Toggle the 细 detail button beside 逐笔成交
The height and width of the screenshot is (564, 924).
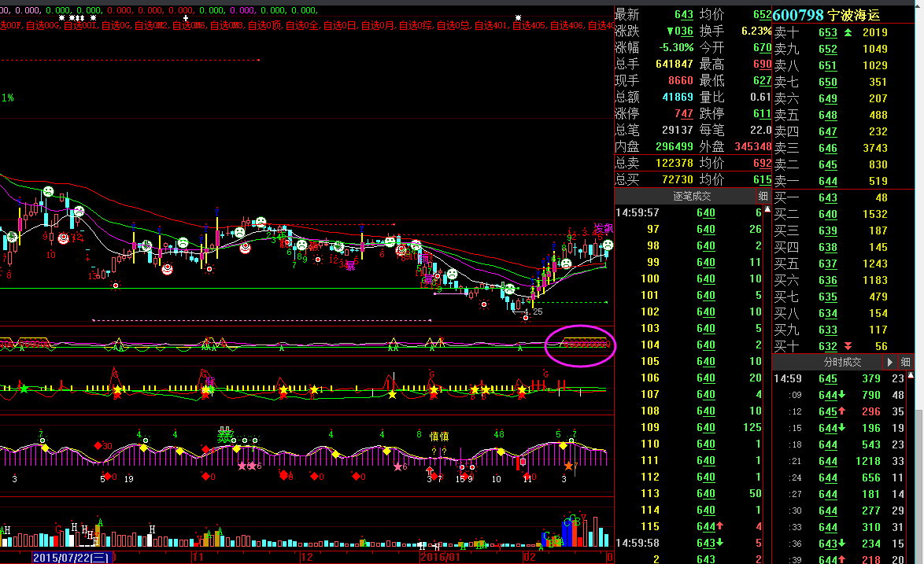point(762,197)
